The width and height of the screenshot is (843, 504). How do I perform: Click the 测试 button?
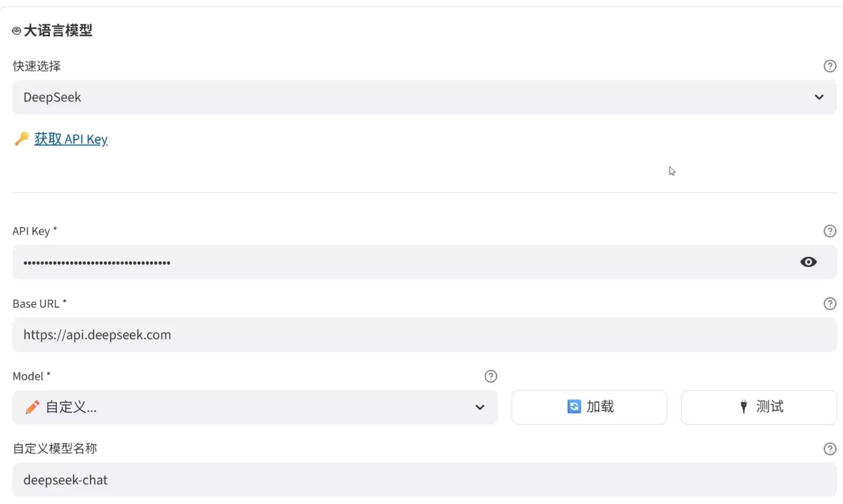759,407
